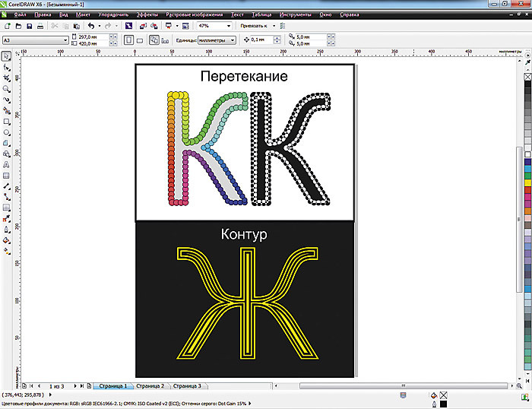Select the Pick tool in the toolbox
532x409 pixels.
click(x=7, y=55)
